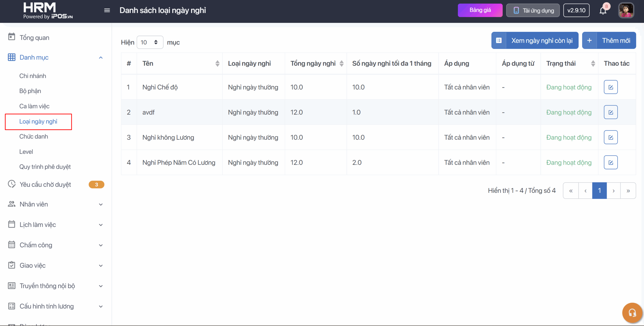Open the items-per-page dropdown showing 10
This screenshot has width=644, height=326.
coord(150,42)
